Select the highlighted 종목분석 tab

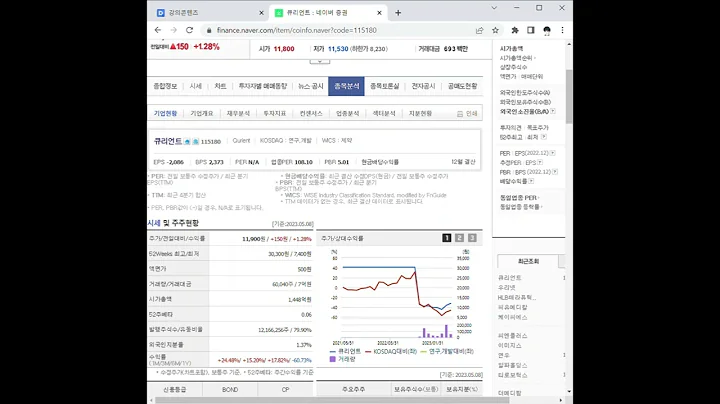[346, 86]
